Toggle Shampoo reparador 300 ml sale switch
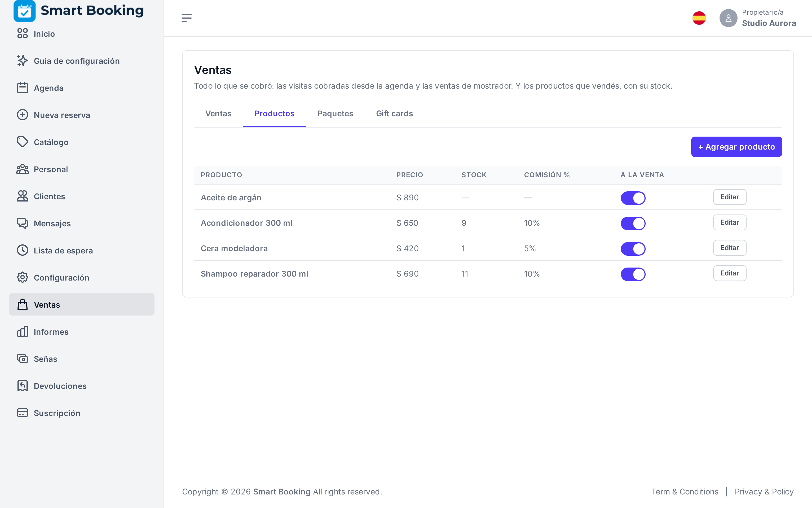The width and height of the screenshot is (812, 508). [x=633, y=274]
